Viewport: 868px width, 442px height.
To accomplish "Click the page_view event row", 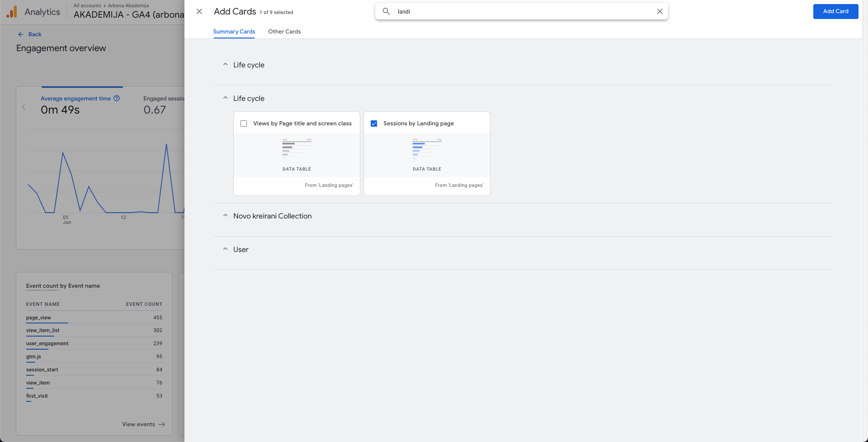I will [x=94, y=318].
